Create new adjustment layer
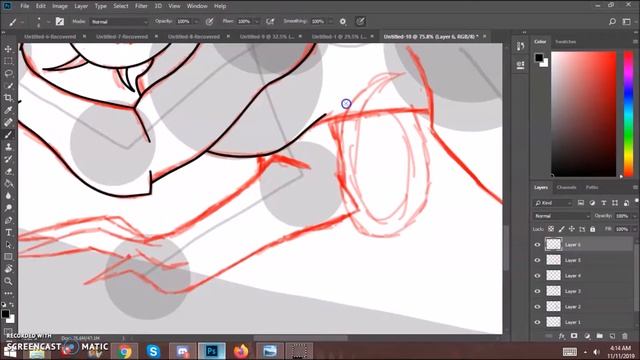 coord(587,336)
